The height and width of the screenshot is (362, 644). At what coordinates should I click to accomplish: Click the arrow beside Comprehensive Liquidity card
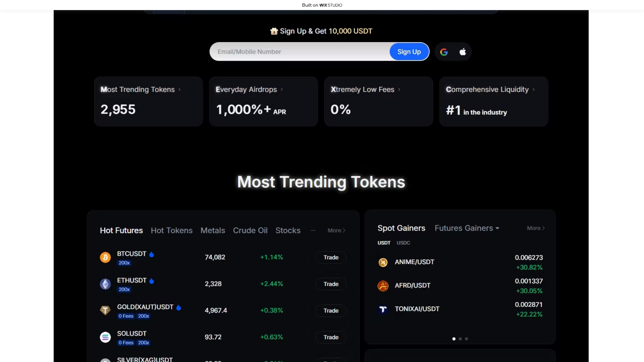[534, 89]
